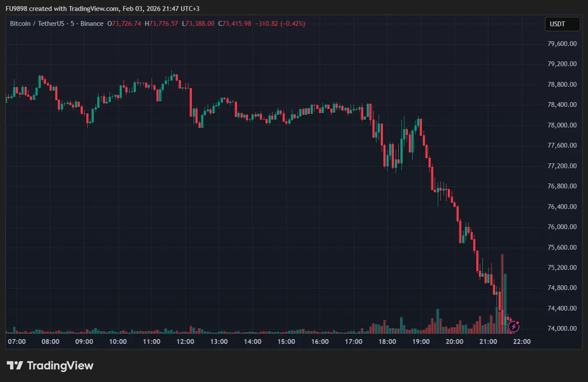Click the 22:00 label on the time axis
The height and width of the screenshot is (382, 588).
pyautogui.click(x=522, y=341)
